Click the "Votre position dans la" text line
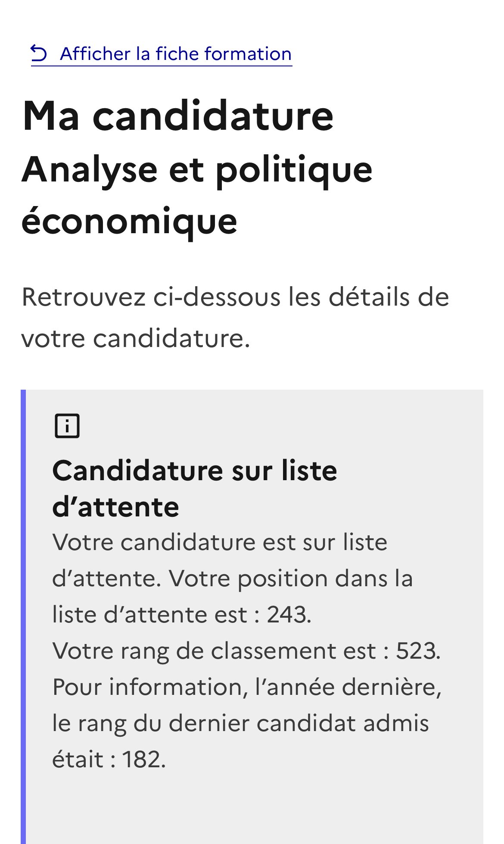 pyautogui.click(x=291, y=578)
